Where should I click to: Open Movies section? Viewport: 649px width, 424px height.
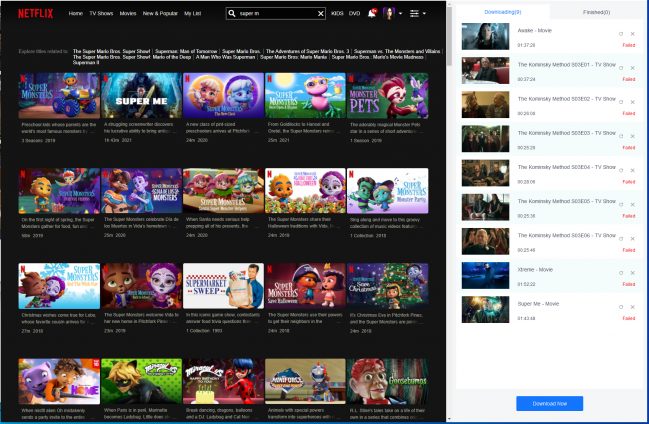128,13
